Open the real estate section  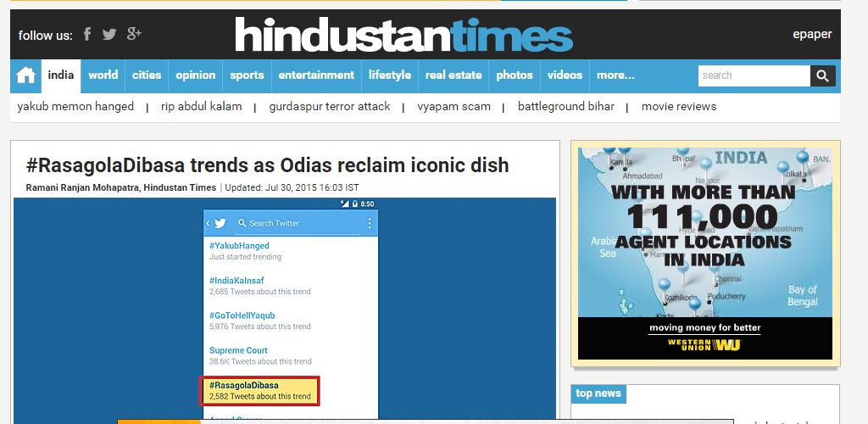[x=453, y=75]
